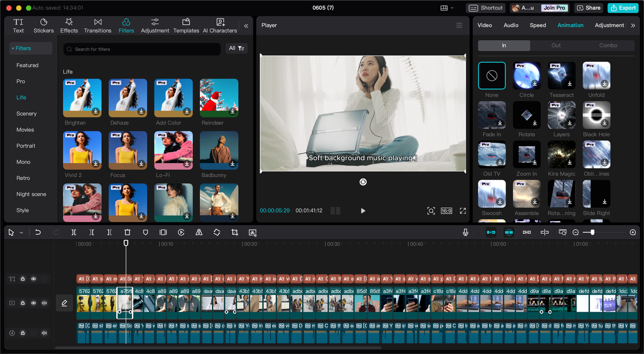Screen dimensions: 644x354
Task: Click the fullscreen icon in Player
Action: click(x=463, y=211)
